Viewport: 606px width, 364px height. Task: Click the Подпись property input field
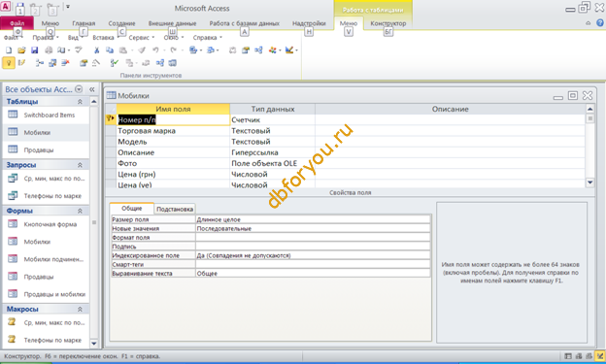pyautogui.click(x=313, y=247)
